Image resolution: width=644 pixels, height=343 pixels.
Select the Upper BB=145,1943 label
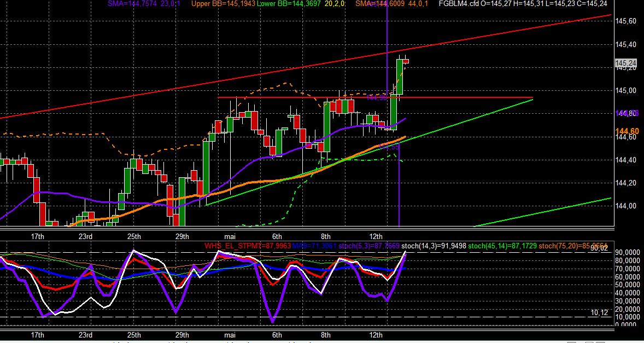pos(224,4)
